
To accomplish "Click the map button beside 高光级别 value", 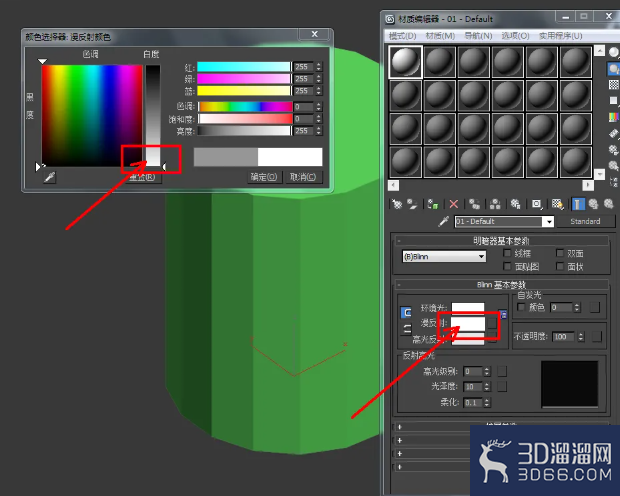I will [502, 371].
